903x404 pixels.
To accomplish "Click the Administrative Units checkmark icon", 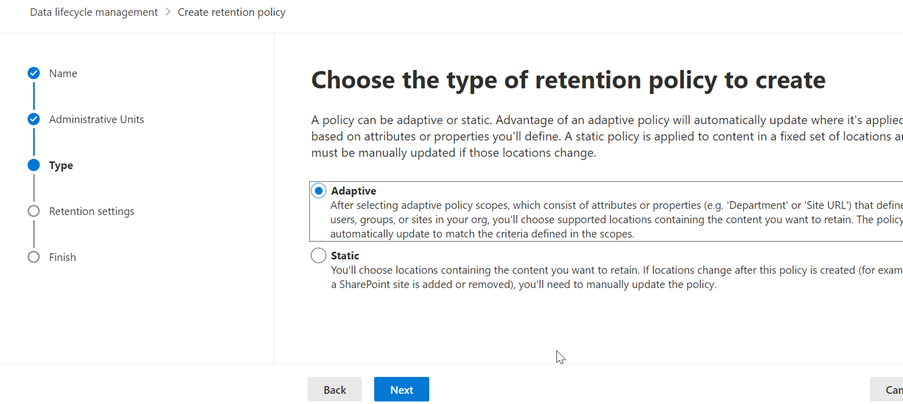I will 34,119.
